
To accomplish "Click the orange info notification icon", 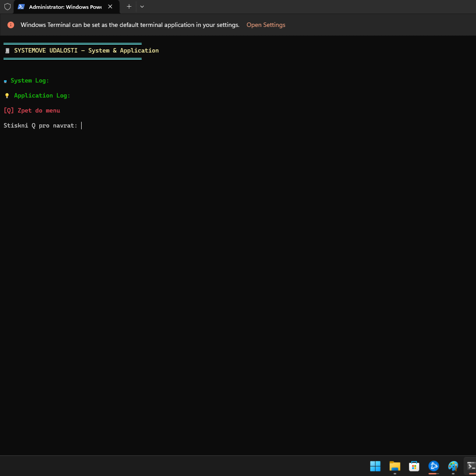I will [x=11, y=25].
